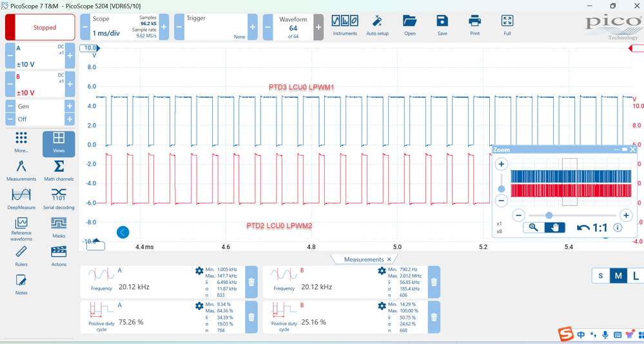Open a saved waveform file
This screenshot has width=644, height=344.
(409, 25)
